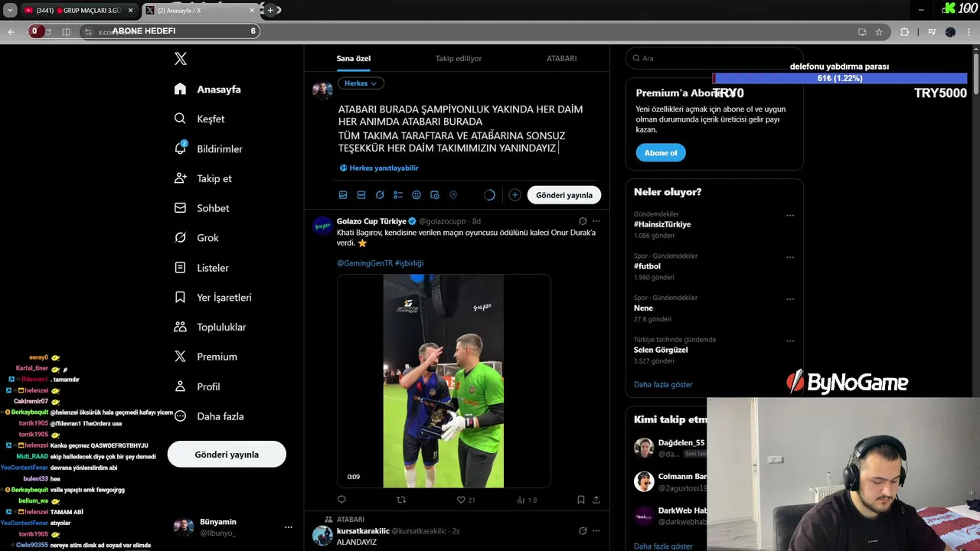Click the sidebar Gönderi yayınla button
The height and width of the screenshot is (551, 980).
[x=227, y=455]
